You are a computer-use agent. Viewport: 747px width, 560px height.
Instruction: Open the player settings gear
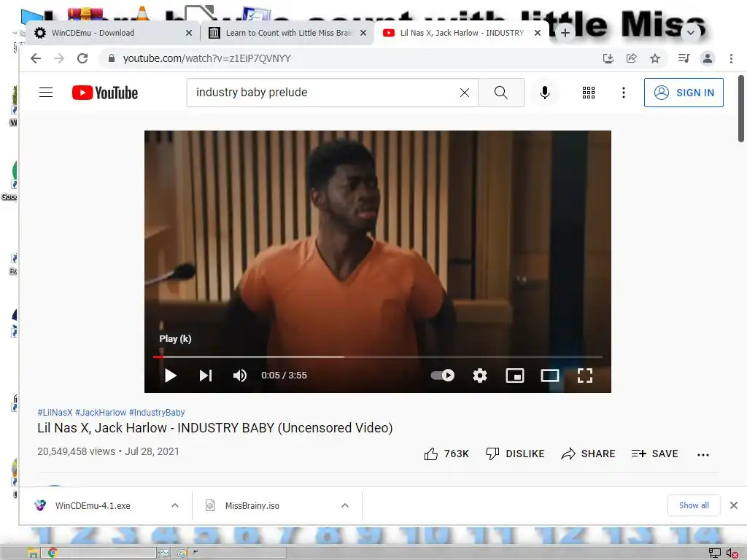pyautogui.click(x=480, y=376)
